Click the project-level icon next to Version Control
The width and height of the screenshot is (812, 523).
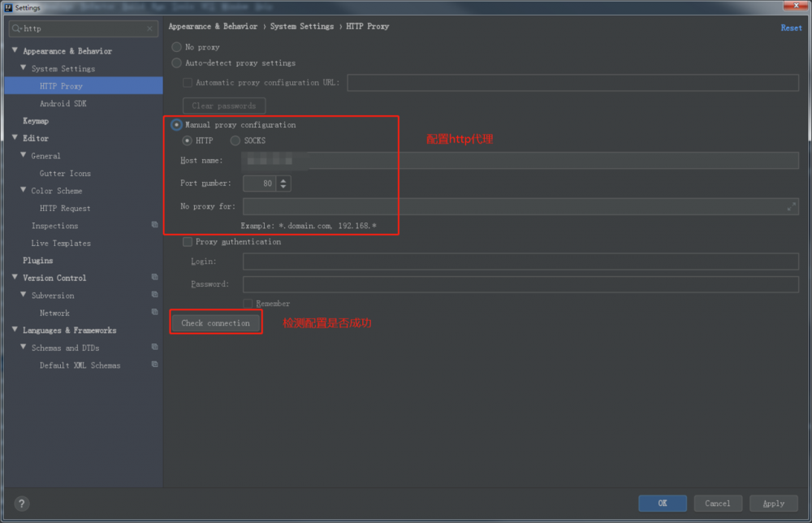(x=154, y=277)
